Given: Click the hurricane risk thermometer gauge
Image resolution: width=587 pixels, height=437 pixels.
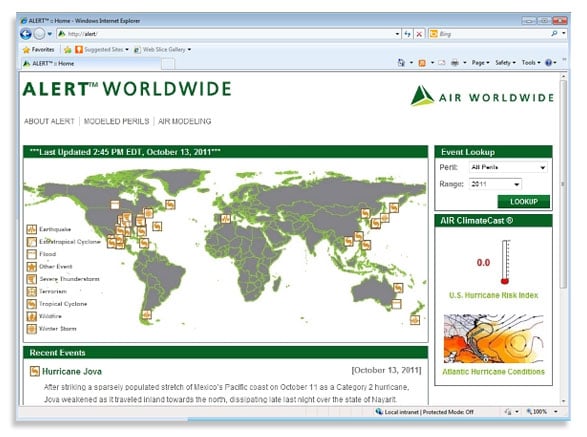Looking at the screenshot, I should [x=505, y=262].
